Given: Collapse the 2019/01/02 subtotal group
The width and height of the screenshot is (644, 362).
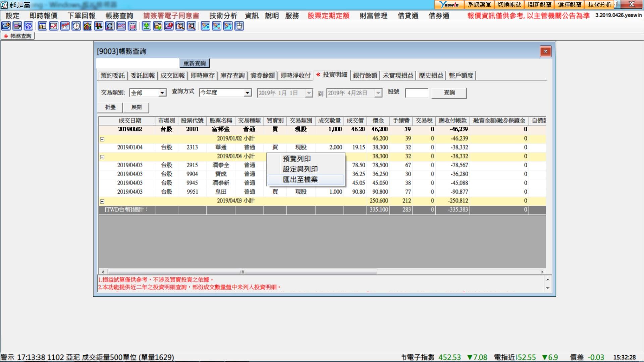Looking at the screenshot, I should pos(102,139).
